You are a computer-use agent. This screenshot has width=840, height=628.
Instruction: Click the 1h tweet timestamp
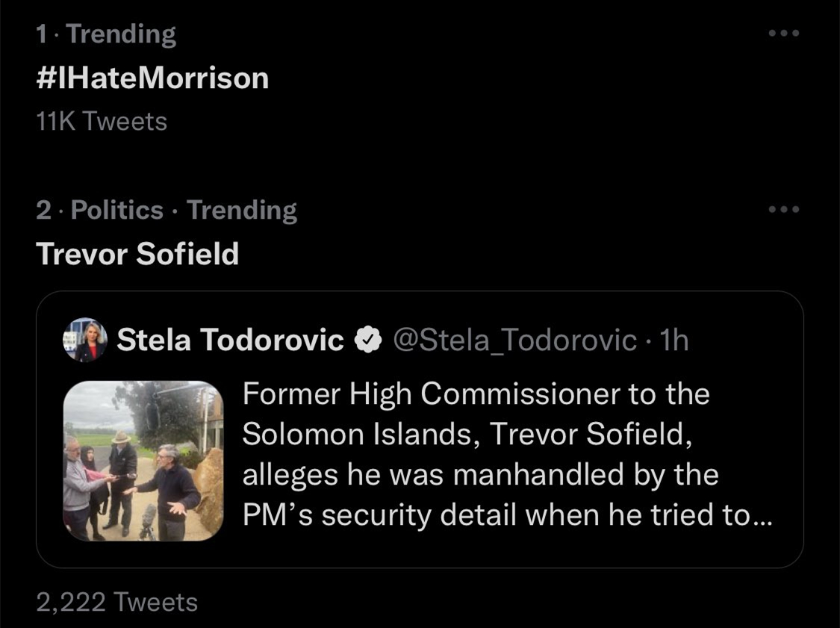pos(675,341)
